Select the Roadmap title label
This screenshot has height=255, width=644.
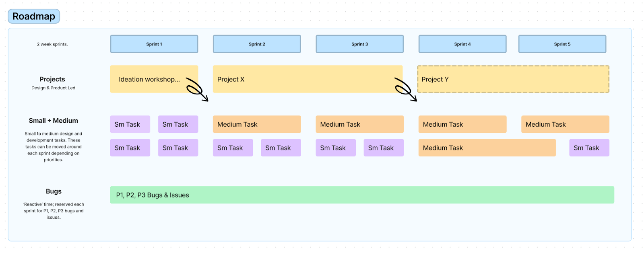(x=34, y=16)
